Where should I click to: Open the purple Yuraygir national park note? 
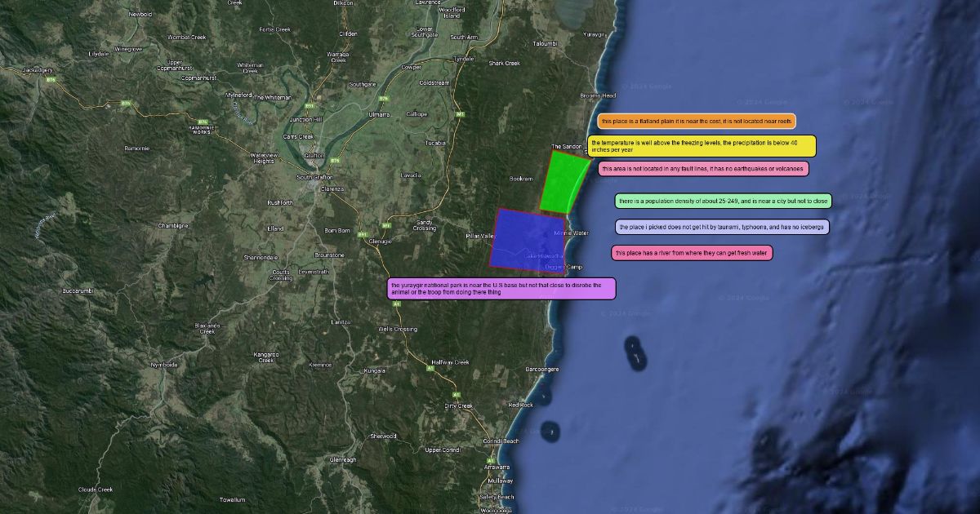tap(501, 289)
